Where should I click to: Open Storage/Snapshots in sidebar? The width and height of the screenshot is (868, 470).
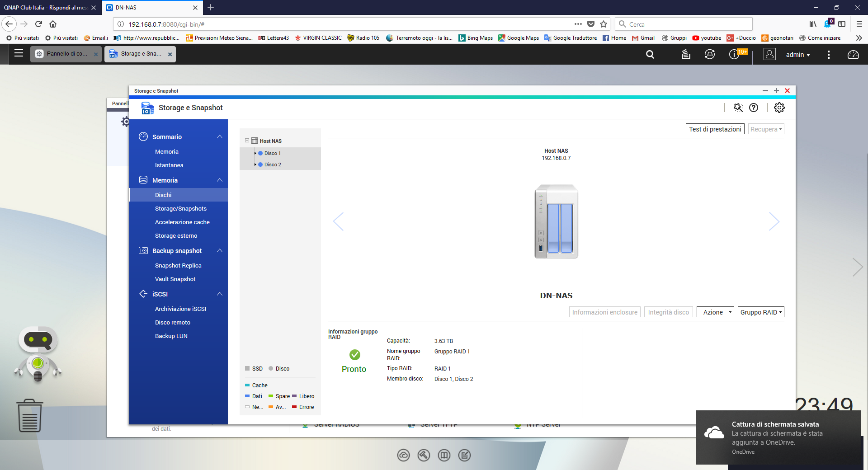[181, 209]
